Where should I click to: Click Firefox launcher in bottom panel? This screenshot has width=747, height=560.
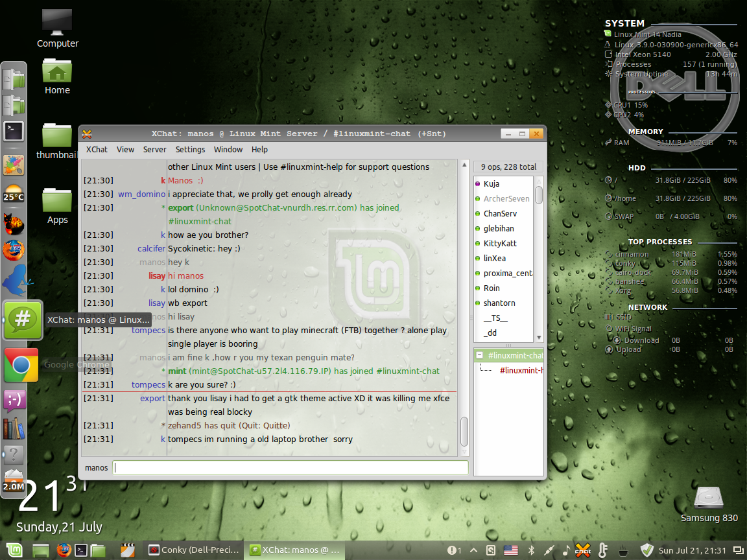tap(64, 550)
